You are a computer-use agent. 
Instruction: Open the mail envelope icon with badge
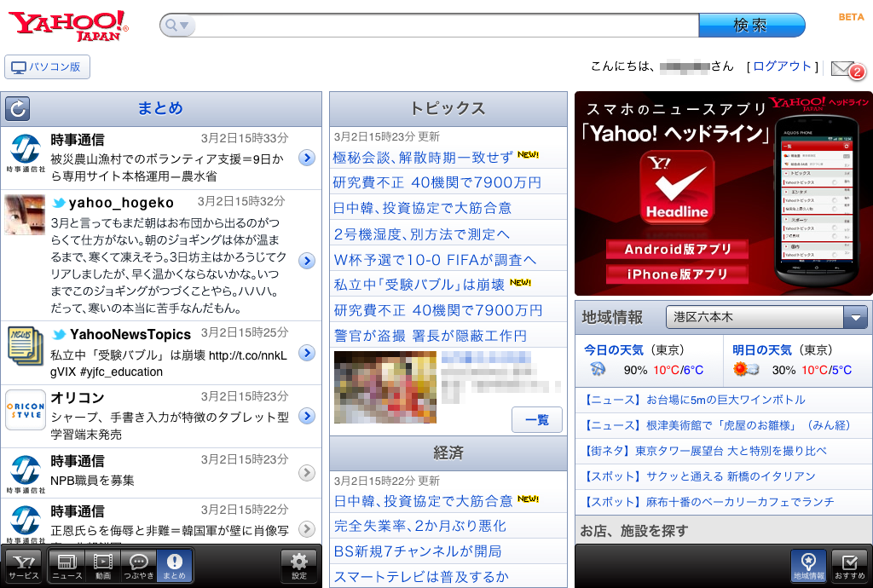848,69
